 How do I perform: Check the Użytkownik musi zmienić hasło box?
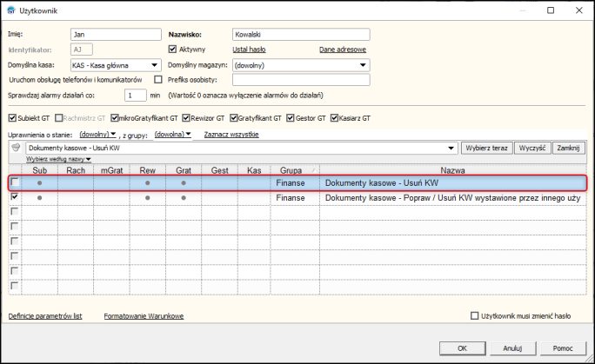coord(474,315)
